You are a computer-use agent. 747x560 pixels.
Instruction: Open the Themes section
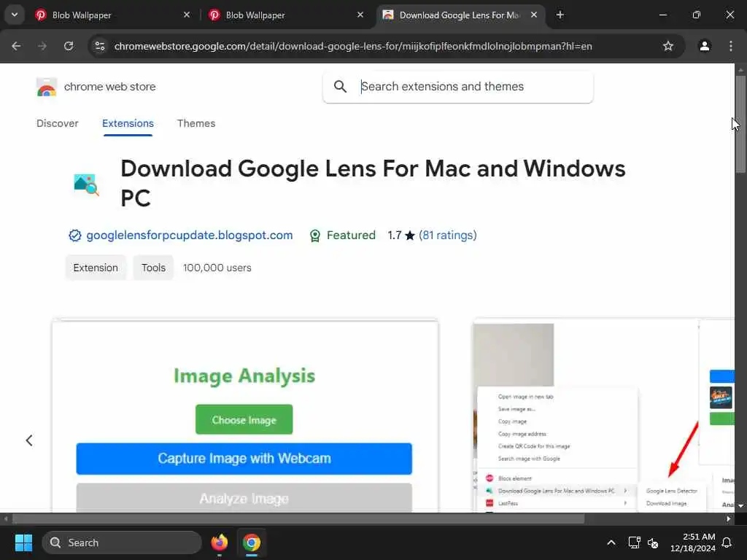click(x=196, y=123)
